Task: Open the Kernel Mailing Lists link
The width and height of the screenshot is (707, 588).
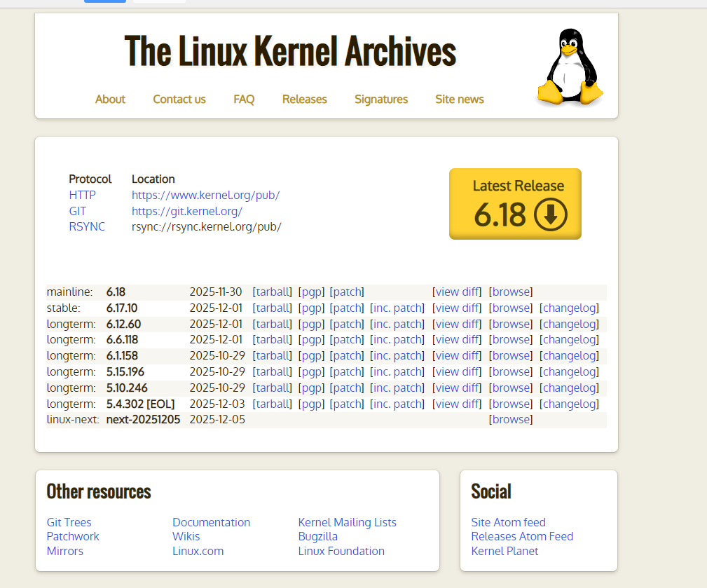Action: pyautogui.click(x=347, y=522)
